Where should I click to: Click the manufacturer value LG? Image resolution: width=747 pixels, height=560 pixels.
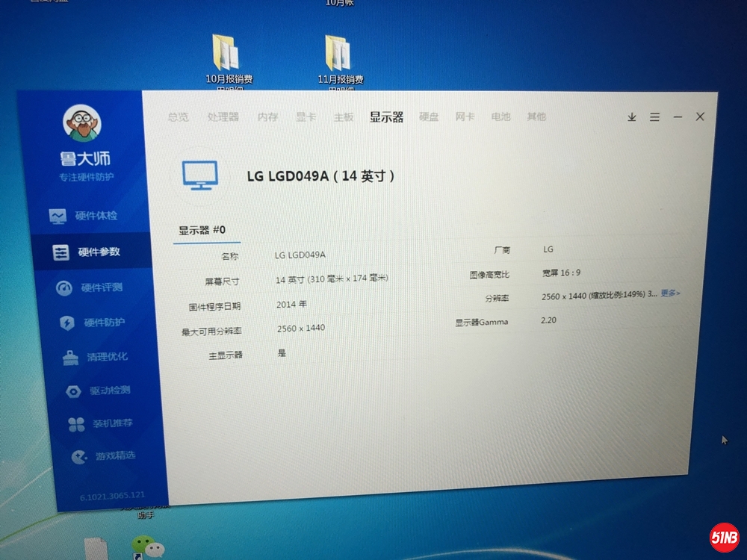click(548, 249)
